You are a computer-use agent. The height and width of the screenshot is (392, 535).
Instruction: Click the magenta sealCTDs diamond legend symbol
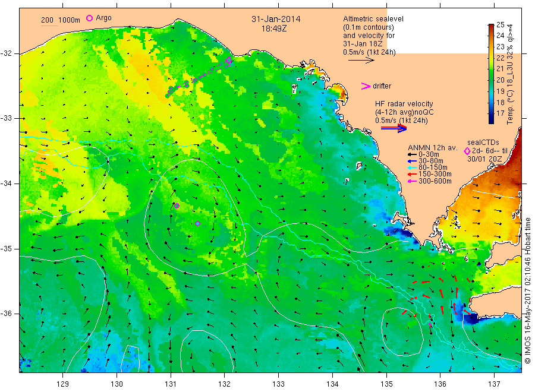pos(467,151)
